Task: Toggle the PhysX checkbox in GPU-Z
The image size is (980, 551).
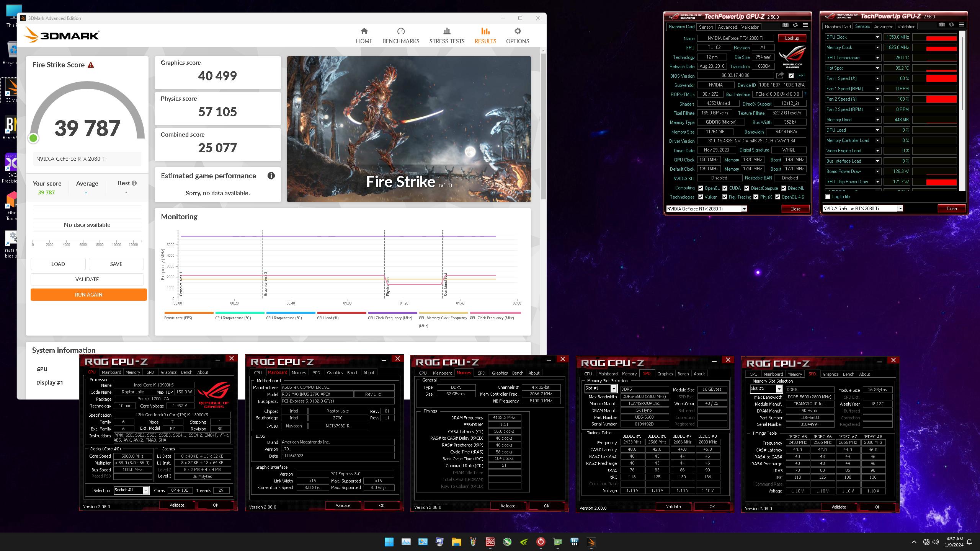Action: click(x=756, y=197)
